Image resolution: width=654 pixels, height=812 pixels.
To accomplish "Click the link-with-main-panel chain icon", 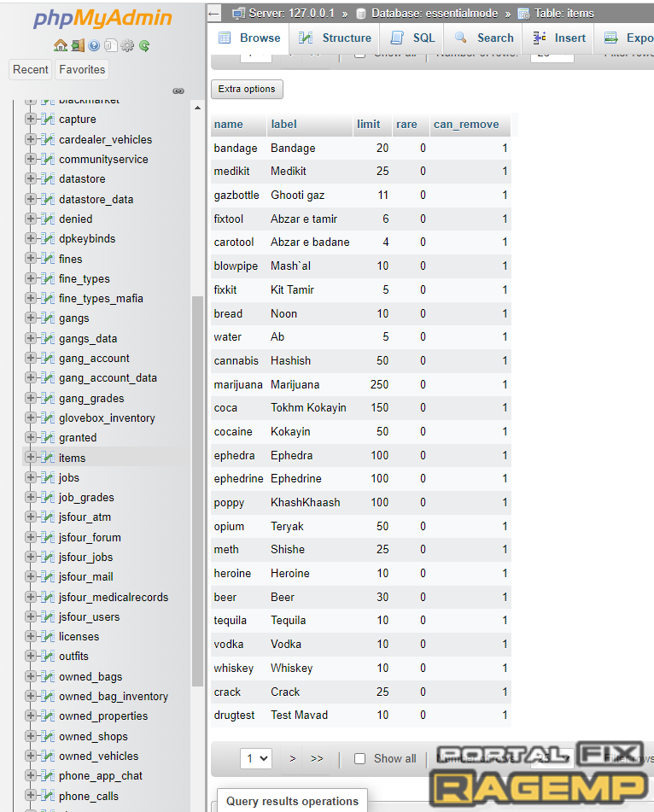I will pyautogui.click(x=178, y=91).
